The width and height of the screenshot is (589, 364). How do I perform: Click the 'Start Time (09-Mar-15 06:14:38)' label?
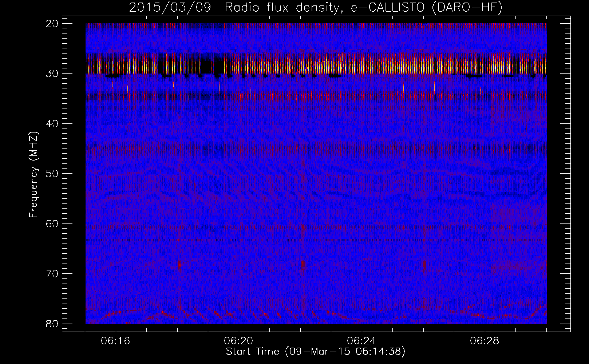tap(316, 352)
